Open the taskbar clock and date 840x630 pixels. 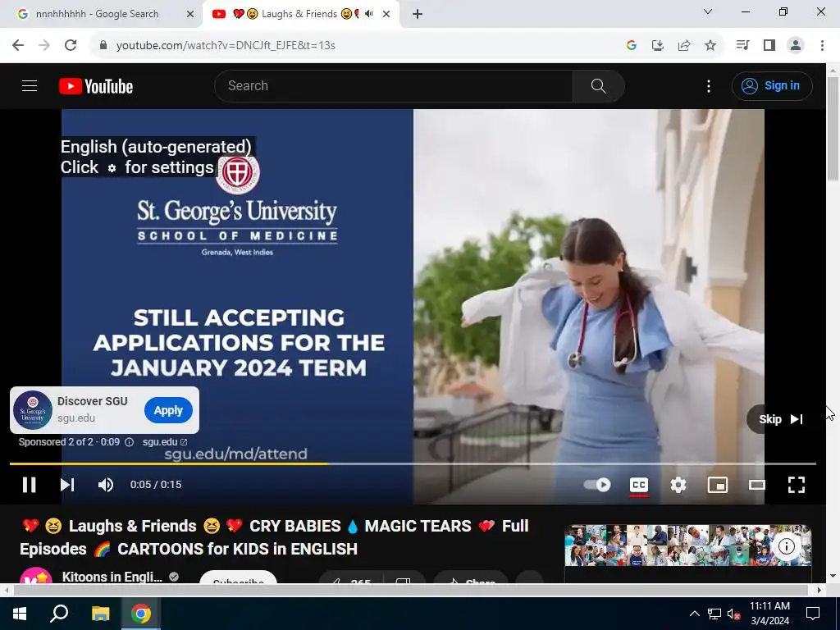coord(769,614)
